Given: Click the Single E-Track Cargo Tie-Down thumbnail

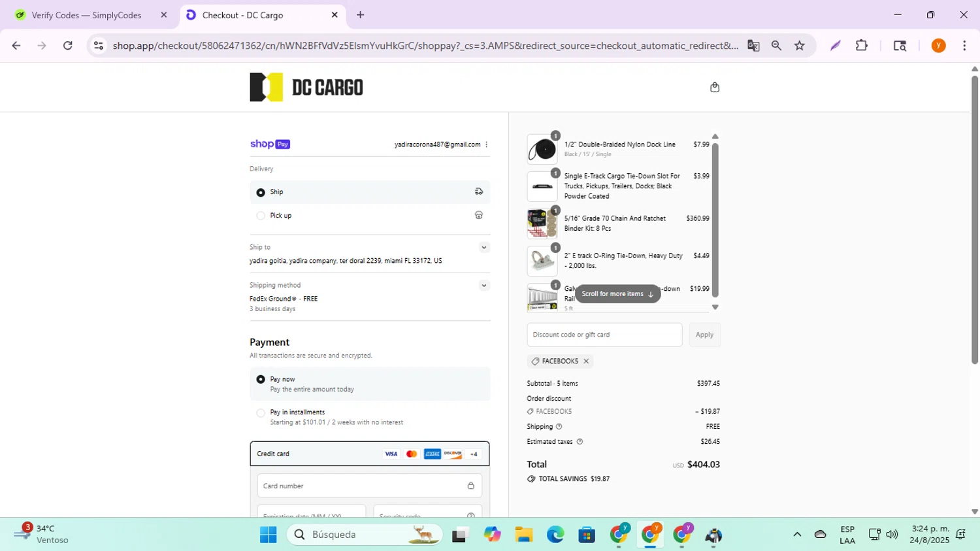Looking at the screenshot, I should click(542, 186).
